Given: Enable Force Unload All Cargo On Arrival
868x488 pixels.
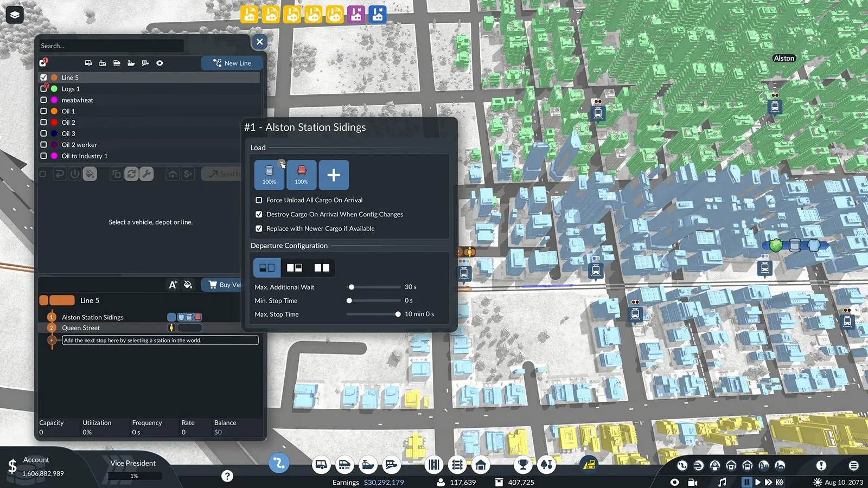Looking at the screenshot, I should click(259, 200).
